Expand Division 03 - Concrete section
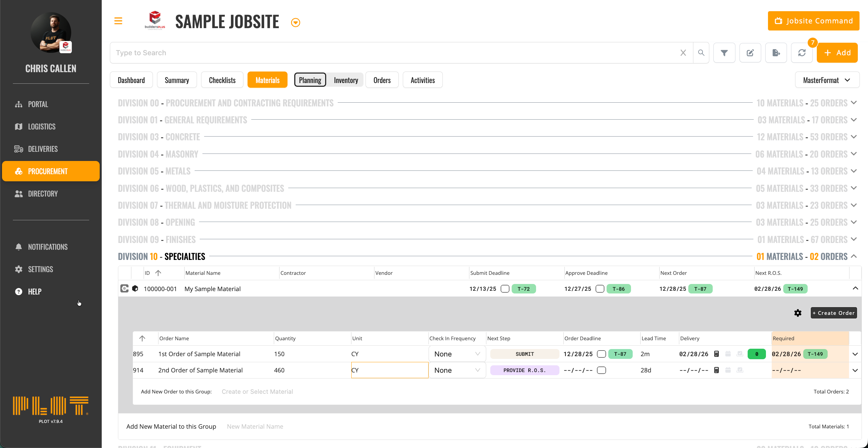 854,137
